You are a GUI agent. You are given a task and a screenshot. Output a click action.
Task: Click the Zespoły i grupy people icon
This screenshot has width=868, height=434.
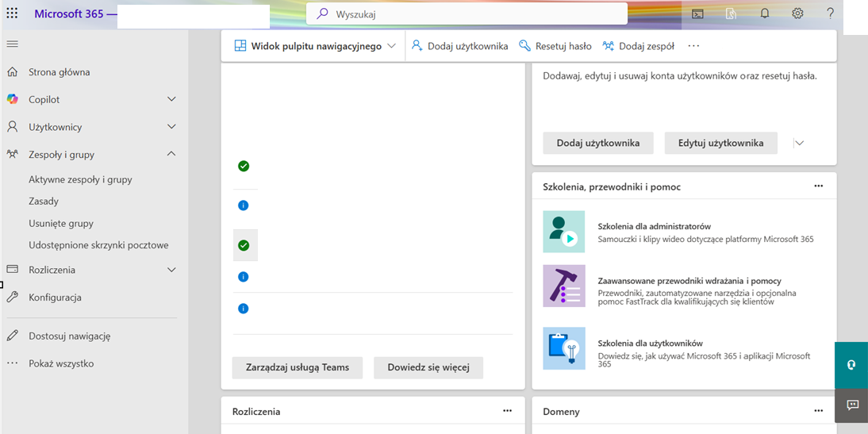tap(12, 154)
